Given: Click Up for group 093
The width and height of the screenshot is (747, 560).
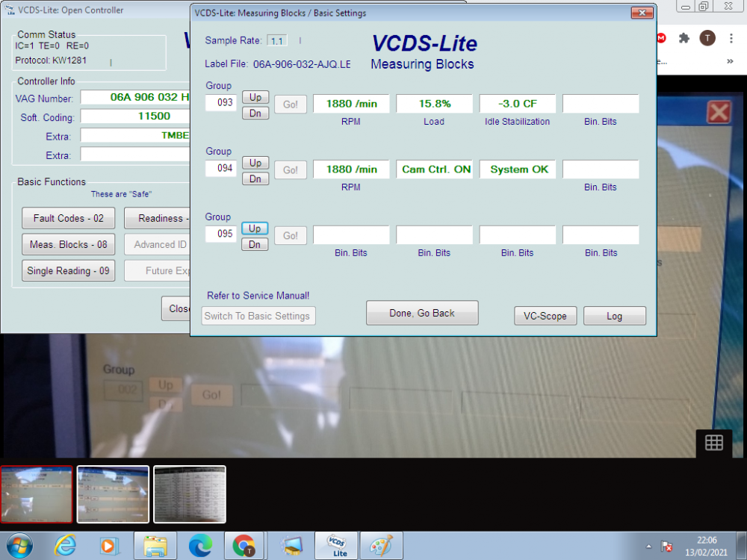Looking at the screenshot, I should tap(255, 97).
